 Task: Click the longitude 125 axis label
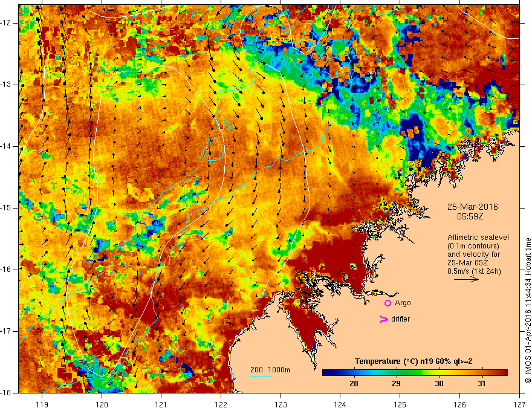tap(400, 404)
